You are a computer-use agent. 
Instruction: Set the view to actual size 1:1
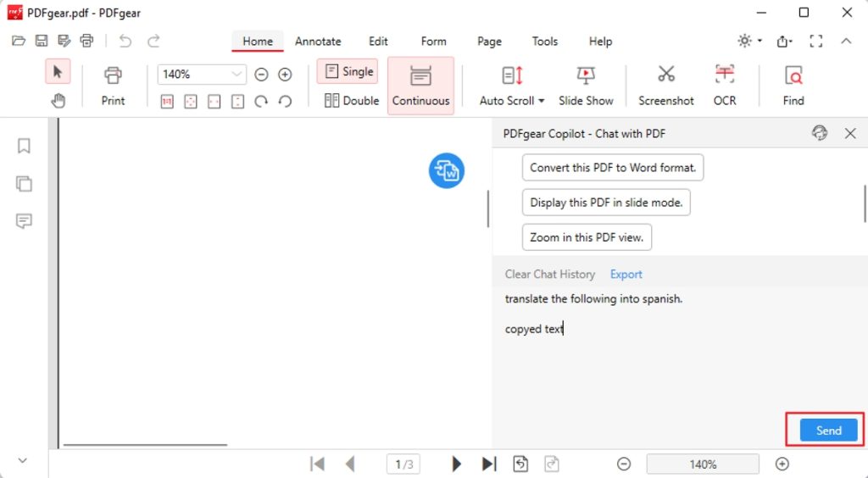pyautogui.click(x=167, y=102)
